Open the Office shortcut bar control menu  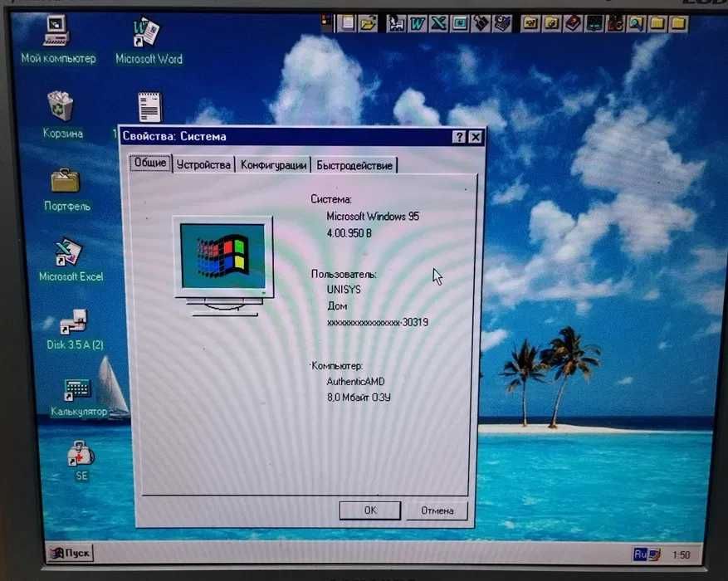pyautogui.click(x=326, y=20)
